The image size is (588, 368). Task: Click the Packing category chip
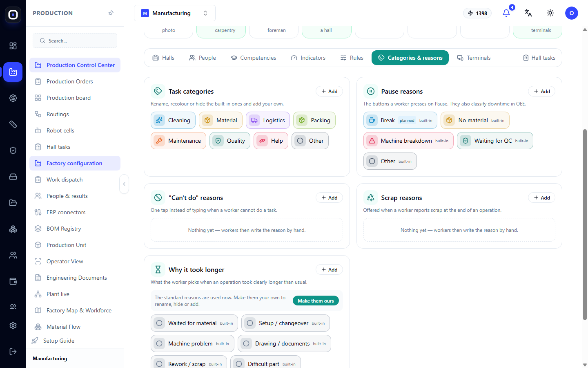(314, 120)
